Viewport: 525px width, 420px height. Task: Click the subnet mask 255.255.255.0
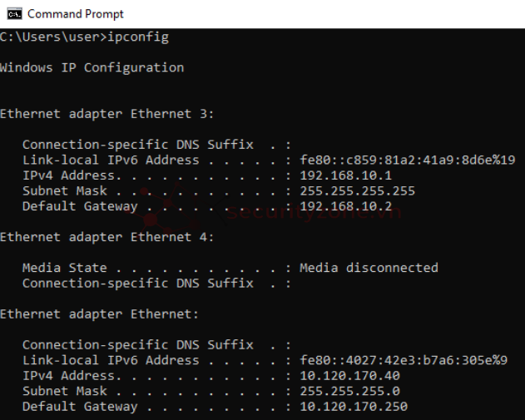point(349,391)
